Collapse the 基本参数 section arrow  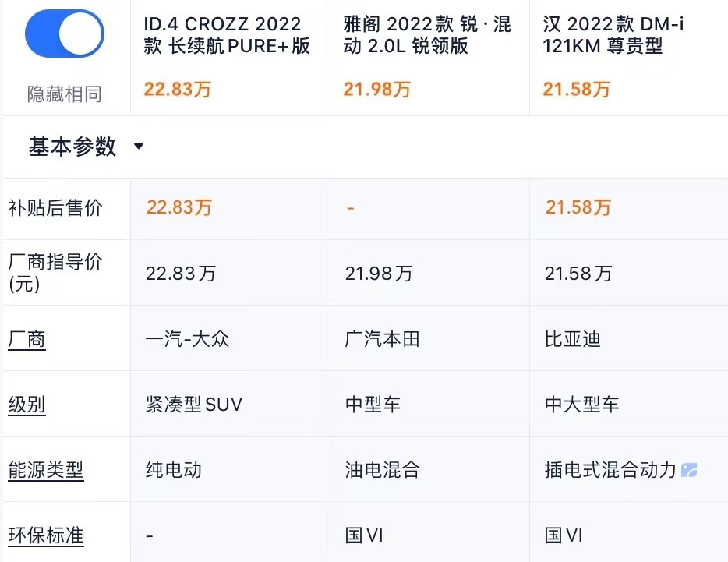pos(139,147)
